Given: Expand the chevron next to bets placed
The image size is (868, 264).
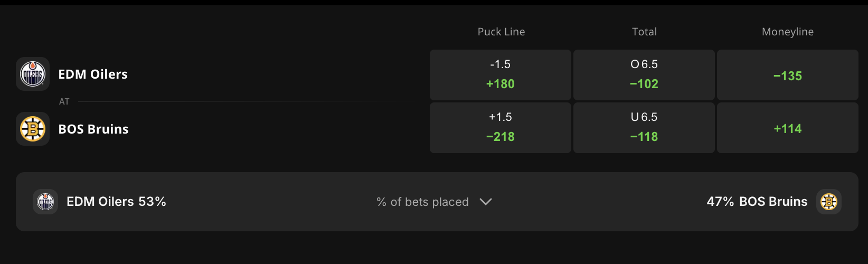Looking at the screenshot, I should 486,202.
